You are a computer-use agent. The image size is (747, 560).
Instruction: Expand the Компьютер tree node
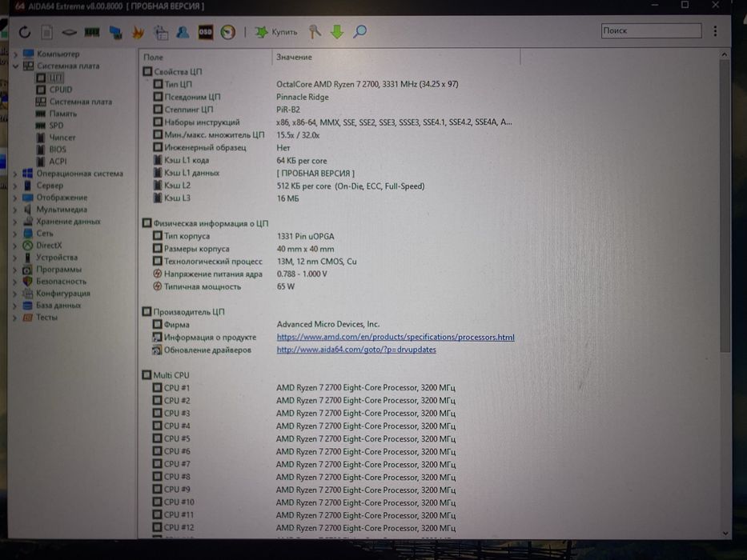pyautogui.click(x=16, y=54)
